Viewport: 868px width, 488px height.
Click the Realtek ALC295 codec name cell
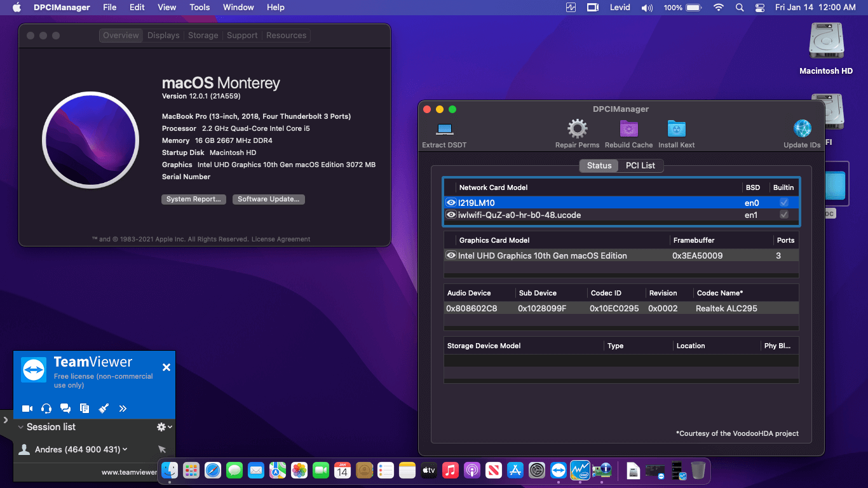point(726,308)
